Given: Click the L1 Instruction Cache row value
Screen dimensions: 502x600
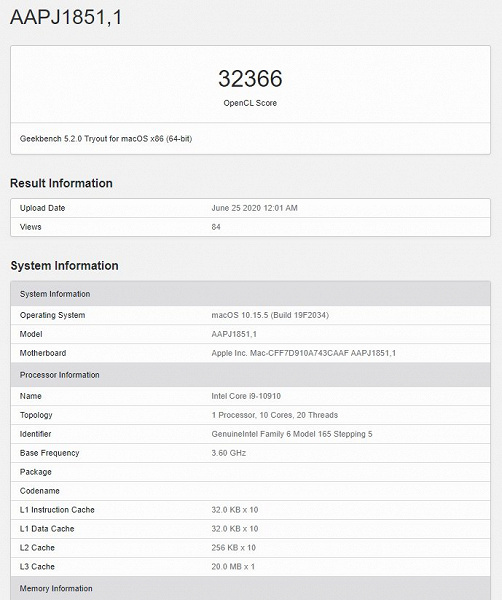Looking at the screenshot, I should pyautogui.click(x=235, y=510).
